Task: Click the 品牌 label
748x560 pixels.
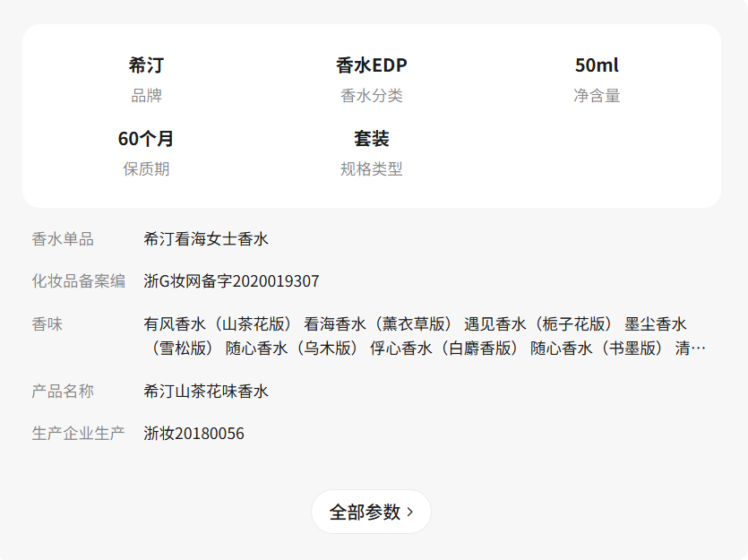Action: (x=146, y=95)
